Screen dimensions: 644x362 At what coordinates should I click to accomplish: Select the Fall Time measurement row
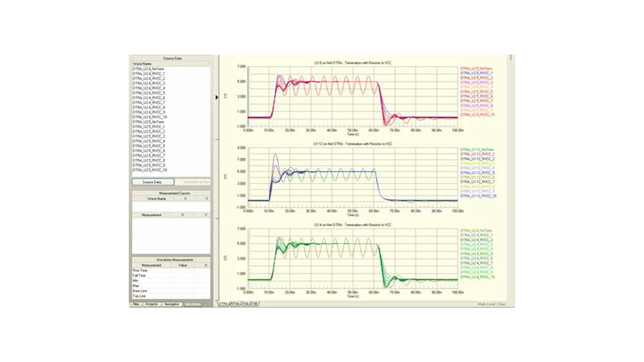pyautogui.click(x=171, y=276)
